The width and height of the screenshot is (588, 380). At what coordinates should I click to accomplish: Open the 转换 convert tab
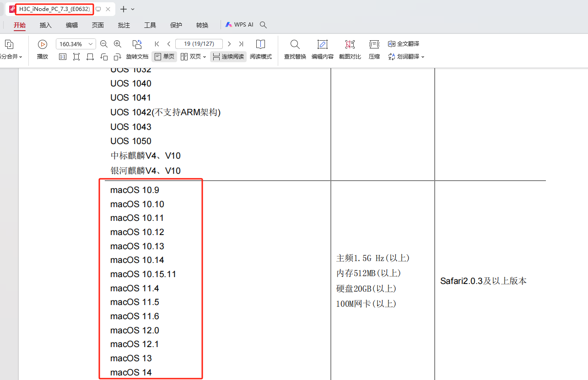[x=202, y=25]
